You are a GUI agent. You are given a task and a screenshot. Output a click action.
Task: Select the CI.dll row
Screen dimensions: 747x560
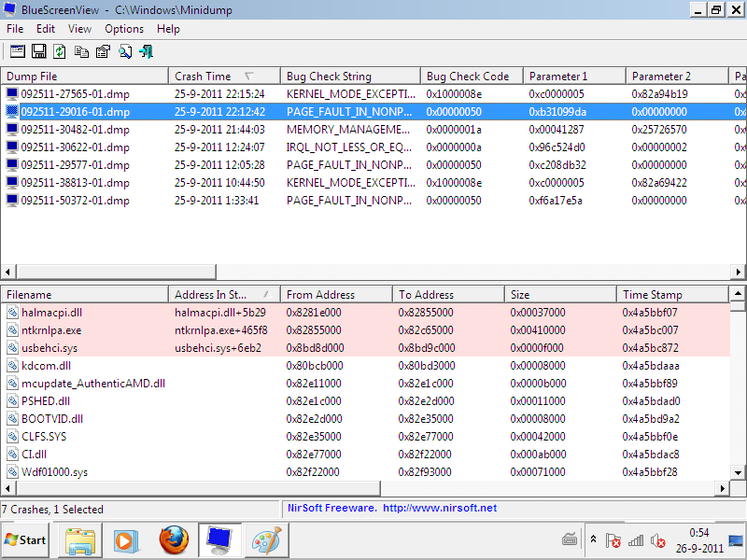pyautogui.click(x=365, y=455)
